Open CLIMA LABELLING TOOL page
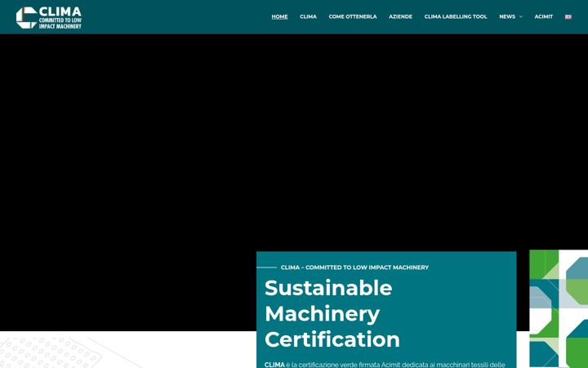Image resolution: width=588 pixels, height=368 pixels. click(456, 16)
